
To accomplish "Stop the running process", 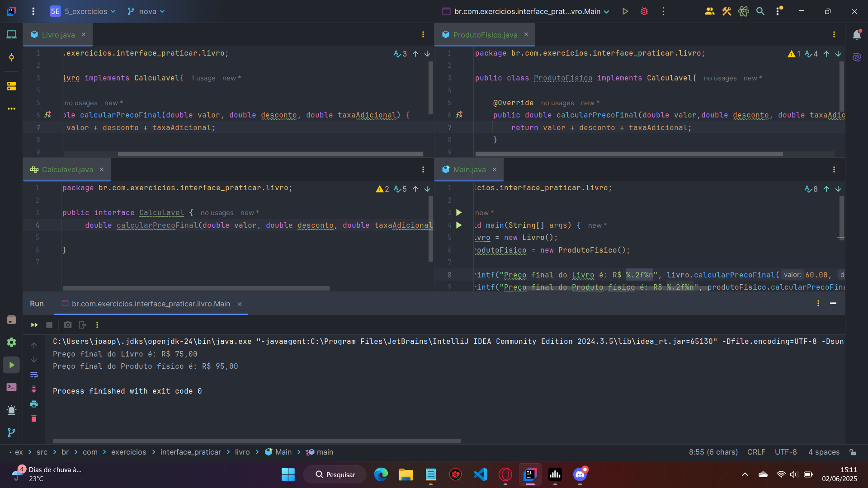I will [x=49, y=325].
